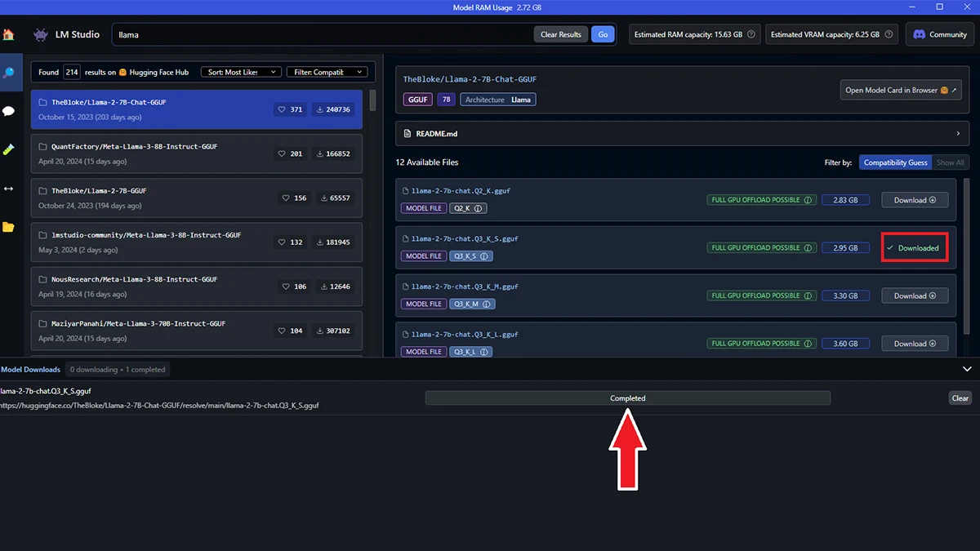Click the info icon on the Q3_K_L tag
Screen dimensions: 980x551
(x=485, y=352)
